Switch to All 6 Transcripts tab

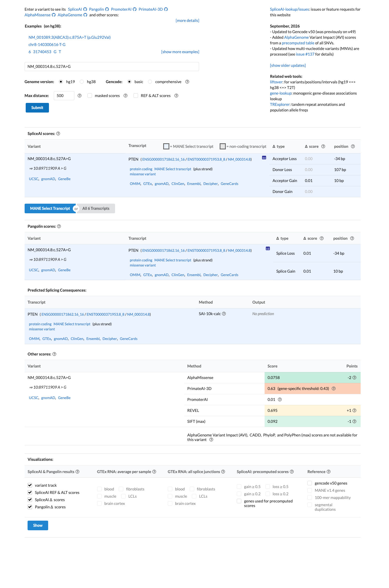[96, 208]
